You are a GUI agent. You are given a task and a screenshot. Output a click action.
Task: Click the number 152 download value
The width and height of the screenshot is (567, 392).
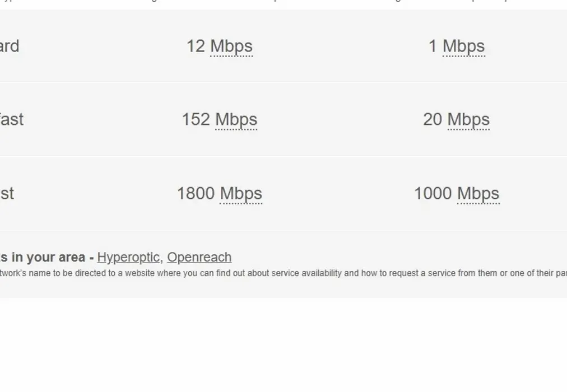[196, 120]
